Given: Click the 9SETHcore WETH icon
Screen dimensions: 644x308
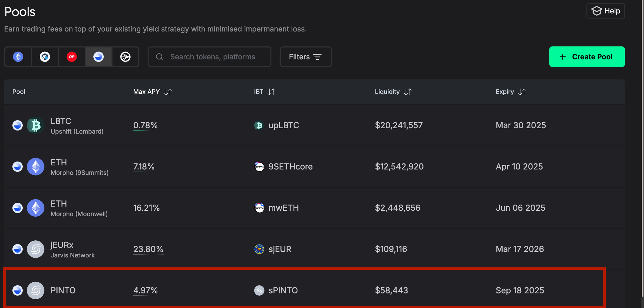Looking at the screenshot, I should coord(259,167).
